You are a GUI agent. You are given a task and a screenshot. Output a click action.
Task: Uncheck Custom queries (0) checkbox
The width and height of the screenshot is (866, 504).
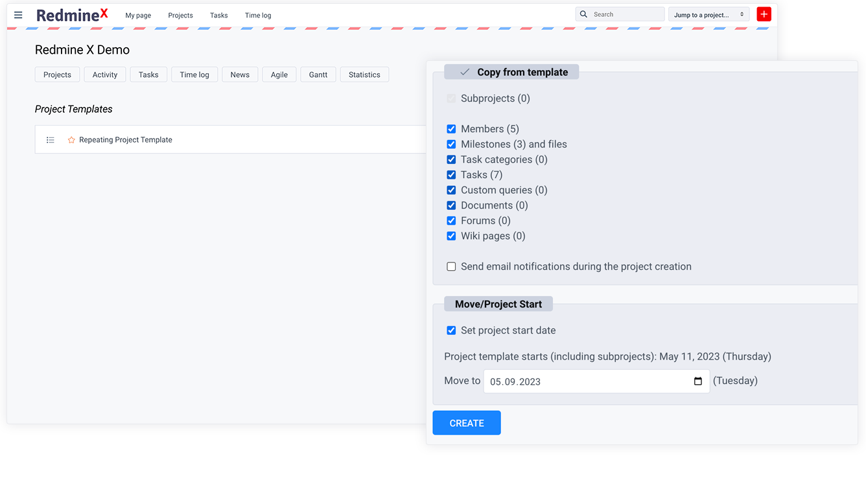451,190
